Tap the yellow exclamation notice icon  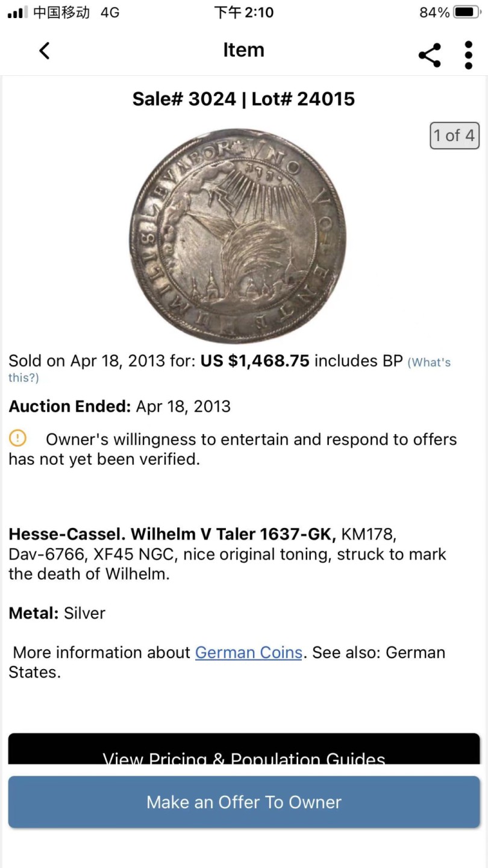18,439
